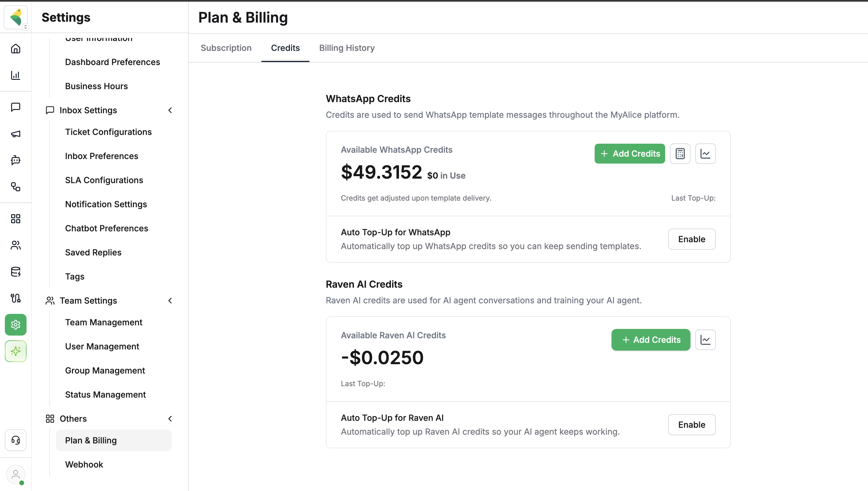
Task: Open Dashboard Preferences settings
Action: pos(112,62)
